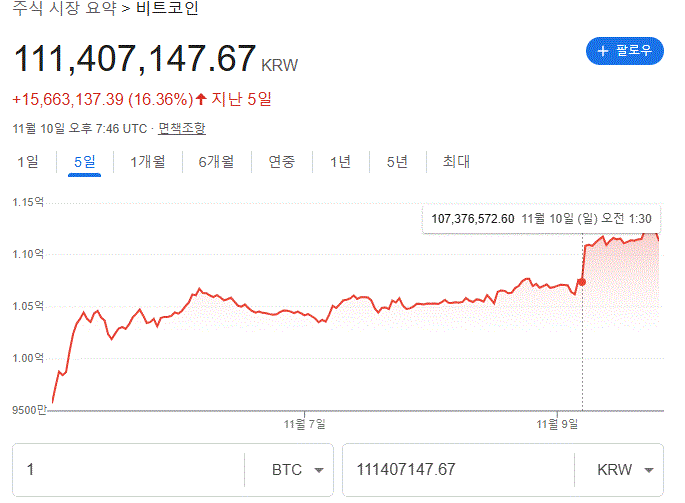
Task: Show the 연중 year-to-date tab
Action: pos(281,162)
